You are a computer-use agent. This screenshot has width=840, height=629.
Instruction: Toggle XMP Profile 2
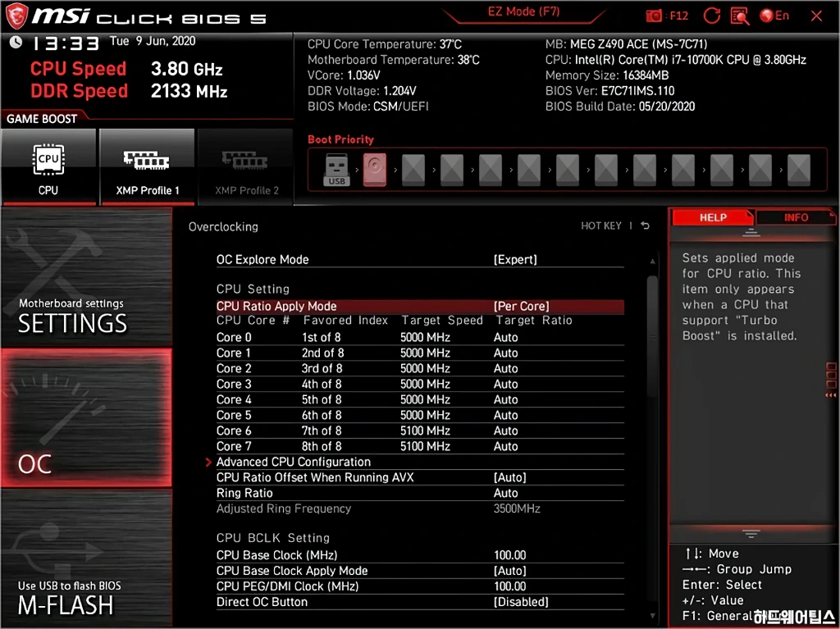tap(246, 166)
